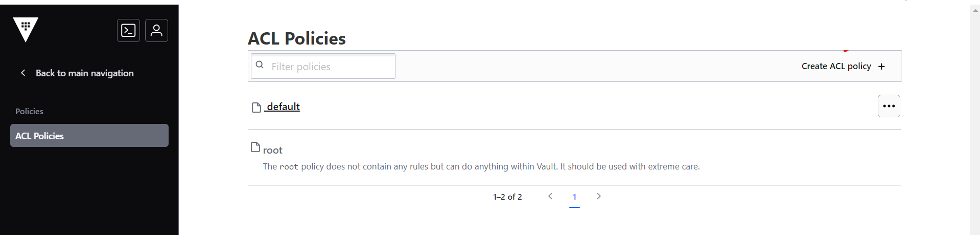Open the default policy
The image size is (980, 235).
coord(284,106)
